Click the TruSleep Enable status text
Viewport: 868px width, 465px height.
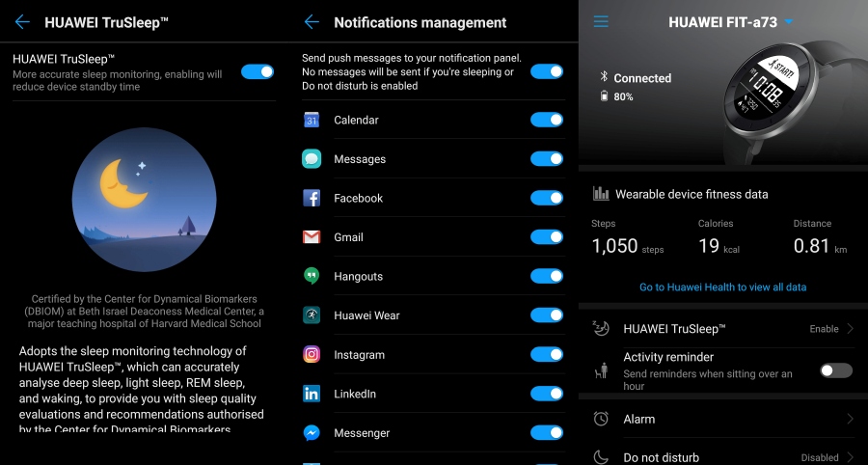point(824,329)
